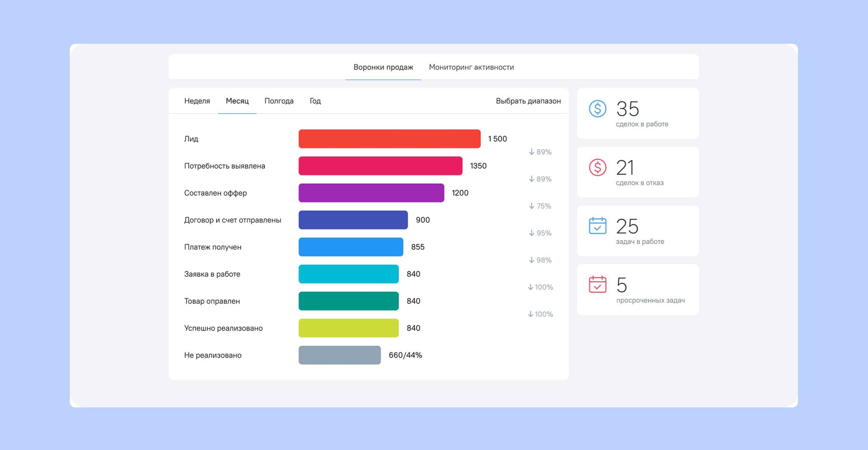Switch to the Мониторинг активности tab

(471, 67)
